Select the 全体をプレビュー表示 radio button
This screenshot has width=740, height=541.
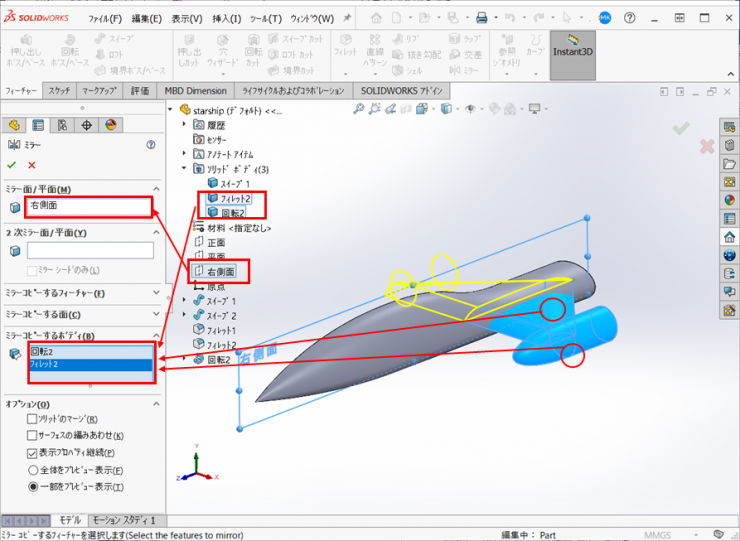(33, 470)
